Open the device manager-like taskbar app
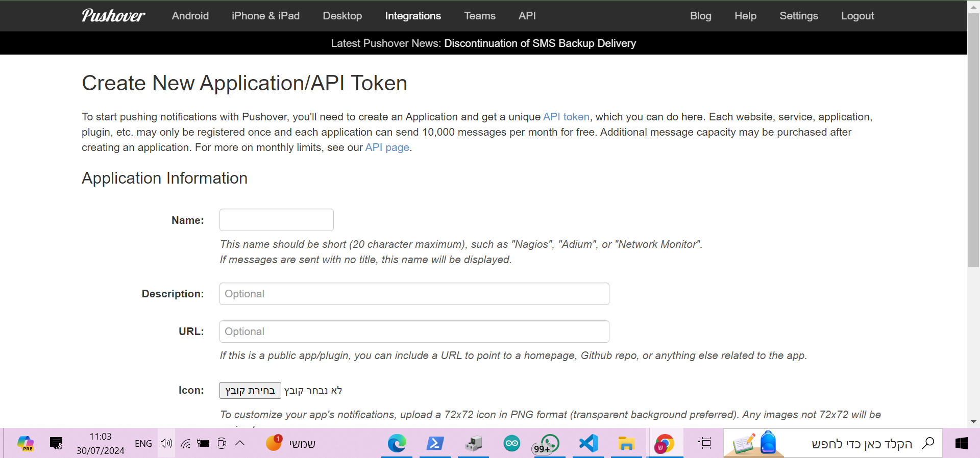 [x=473, y=443]
